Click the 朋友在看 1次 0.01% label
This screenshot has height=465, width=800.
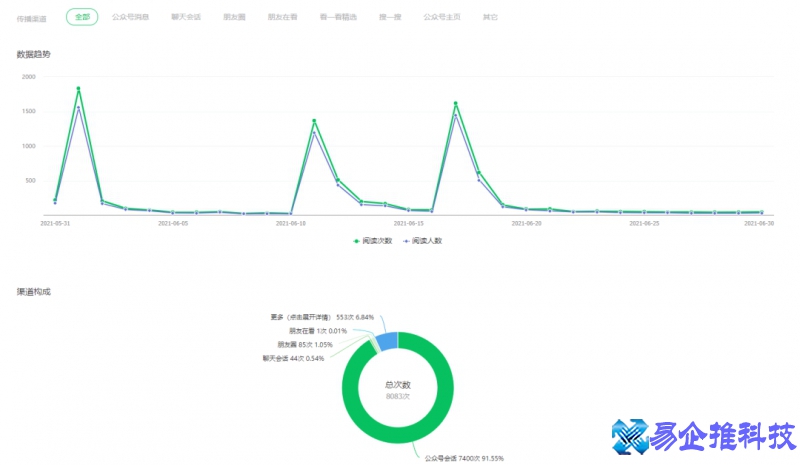pyautogui.click(x=318, y=331)
